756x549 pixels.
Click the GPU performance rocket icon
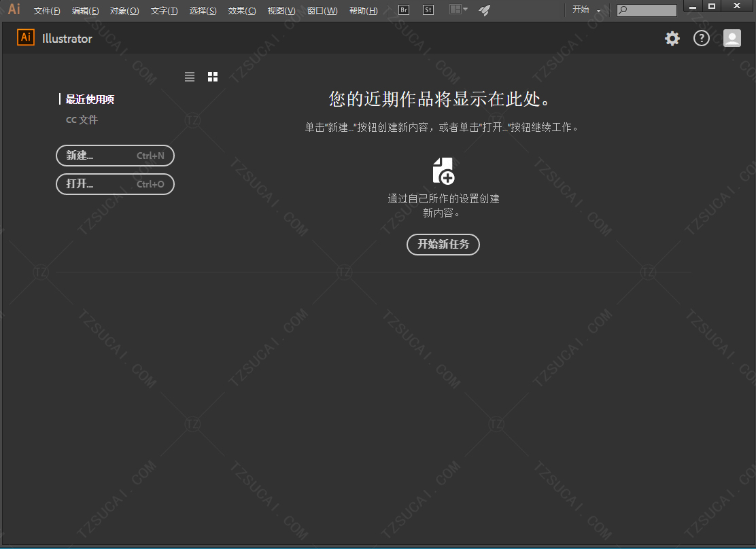pos(485,10)
